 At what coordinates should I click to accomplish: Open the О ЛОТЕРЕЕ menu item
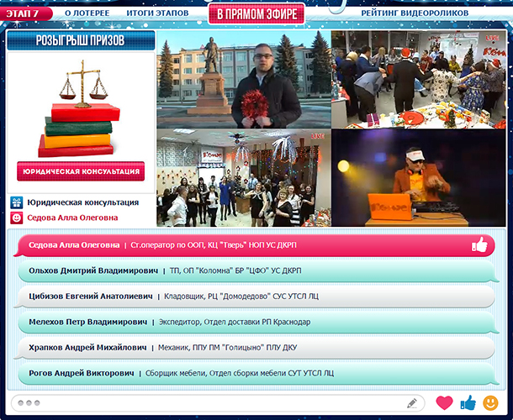coord(87,13)
